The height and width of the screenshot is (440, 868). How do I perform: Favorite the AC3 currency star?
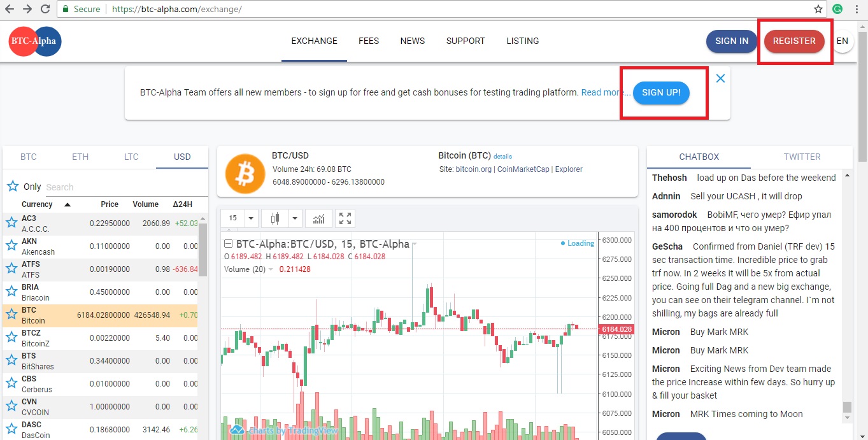point(11,223)
